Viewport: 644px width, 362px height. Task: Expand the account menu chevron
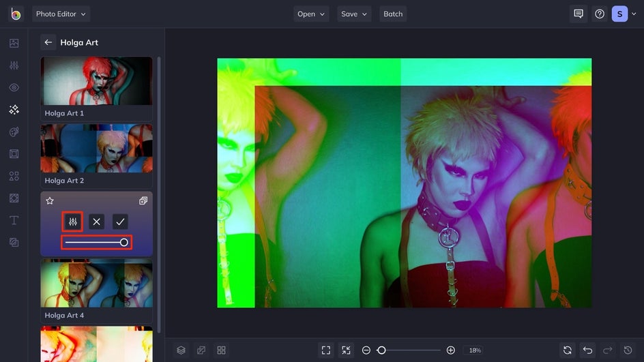coord(634,14)
